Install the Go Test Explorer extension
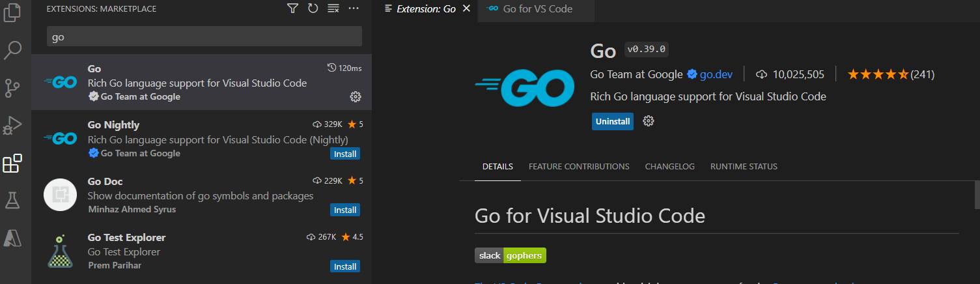Viewport: 980px width, 284px height. click(345, 266)
